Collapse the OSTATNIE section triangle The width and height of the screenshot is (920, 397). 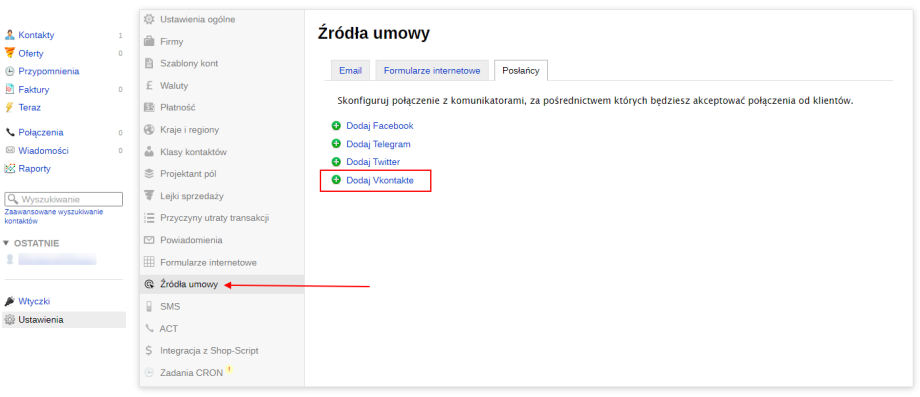[x=6, y=243]
